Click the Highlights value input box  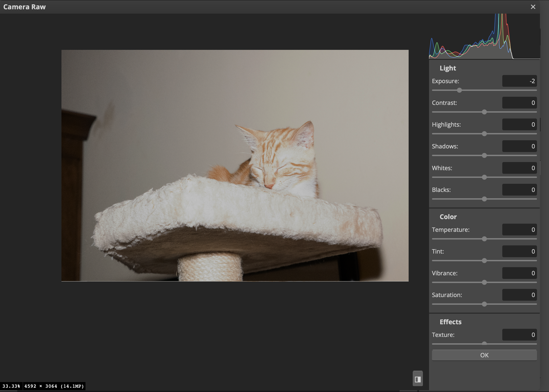pos(519,125)
